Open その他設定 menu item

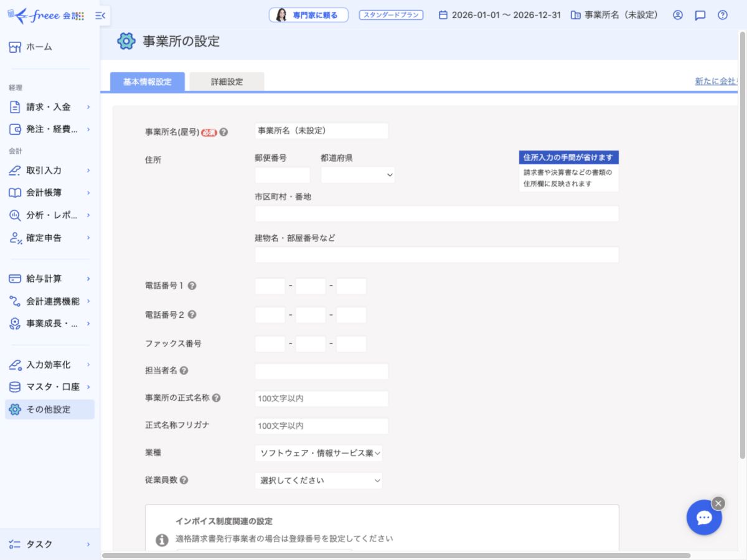50,409
